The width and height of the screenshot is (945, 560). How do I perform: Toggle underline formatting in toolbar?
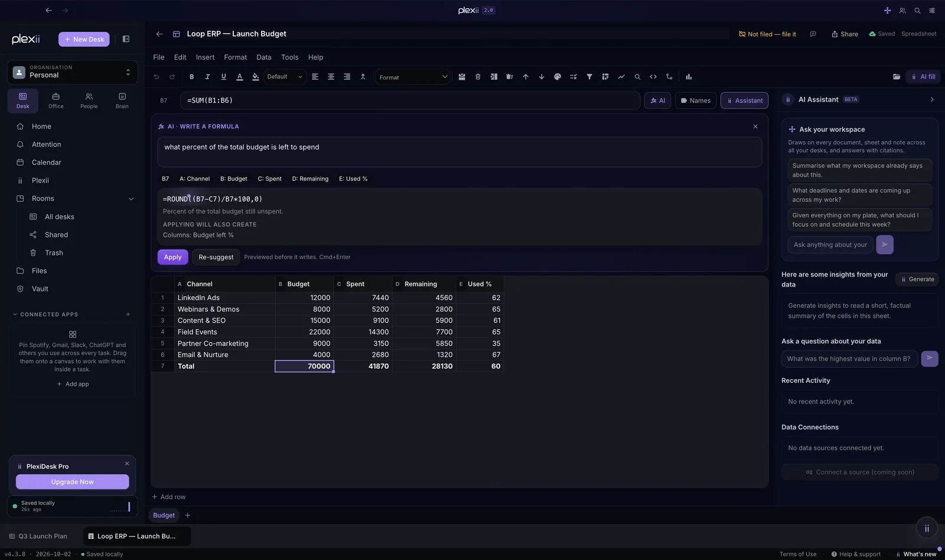coord(223,77)
